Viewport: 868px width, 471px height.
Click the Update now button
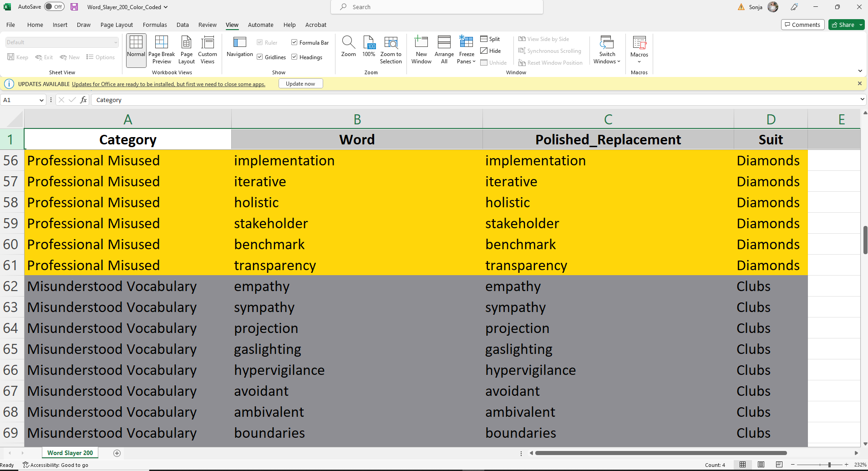[x=300, y=84]
